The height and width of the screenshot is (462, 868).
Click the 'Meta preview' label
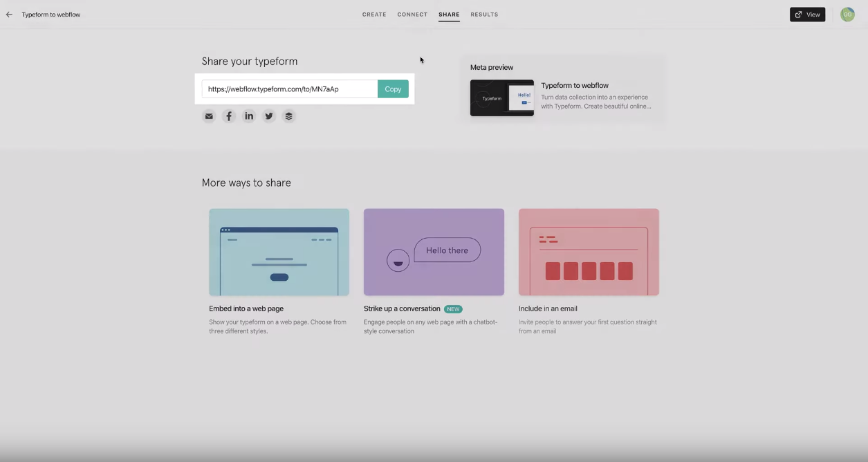click(492, 68)
